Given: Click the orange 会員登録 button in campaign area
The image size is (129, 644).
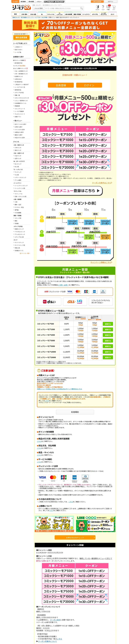Looking at the screenshot, I should tap(61, 85).
